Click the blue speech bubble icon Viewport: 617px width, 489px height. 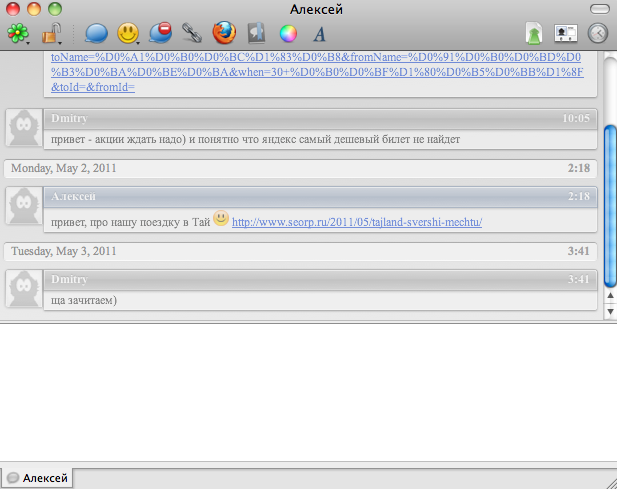click(x=97, y=35)
